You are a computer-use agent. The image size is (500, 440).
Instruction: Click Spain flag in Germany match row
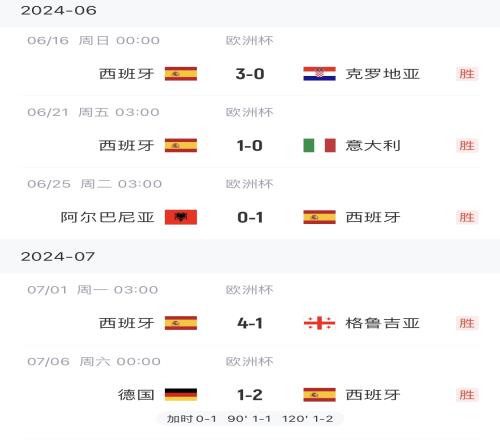click(x=319, y=395)
